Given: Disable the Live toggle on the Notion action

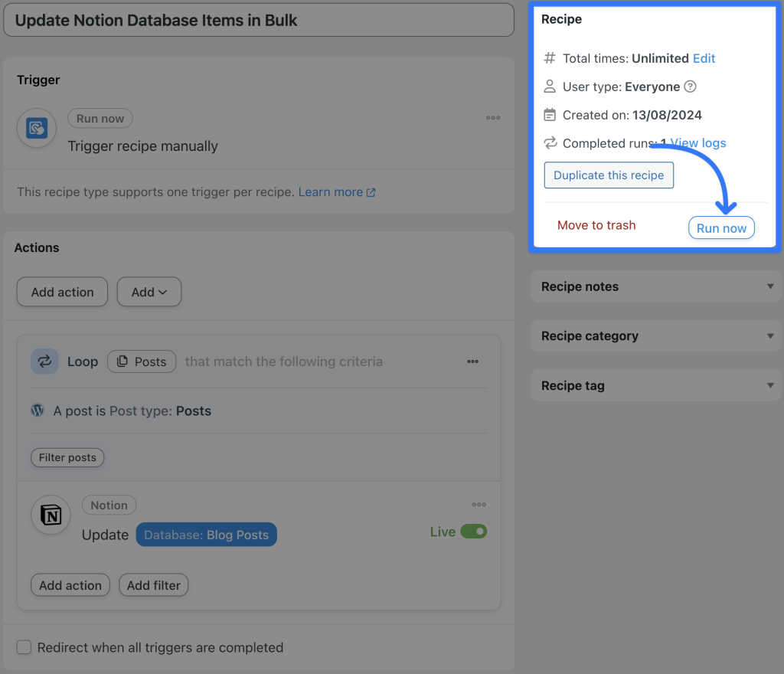Looking at the screenshot, I should pyautogui.click(x=473, y=532).
